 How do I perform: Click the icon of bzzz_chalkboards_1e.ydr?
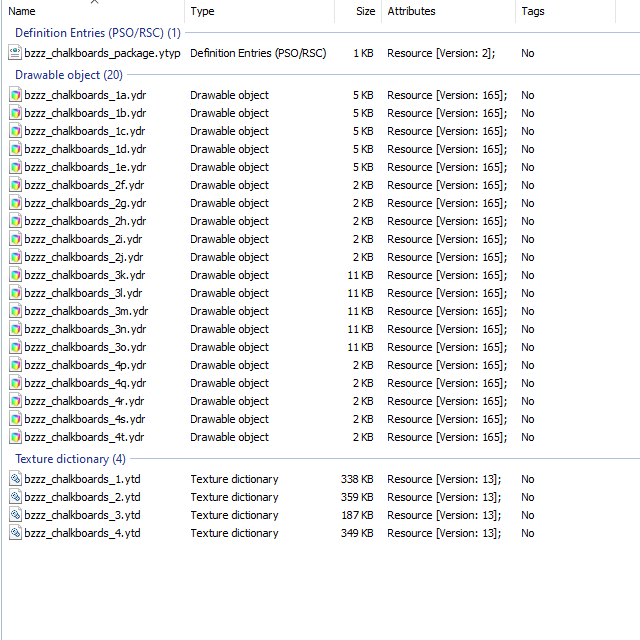tap(15, 167)
